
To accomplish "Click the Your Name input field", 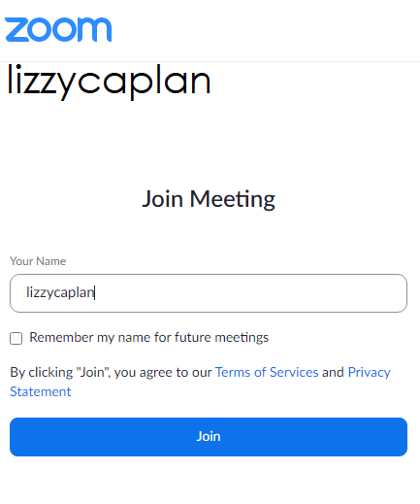I will point(209,293).
